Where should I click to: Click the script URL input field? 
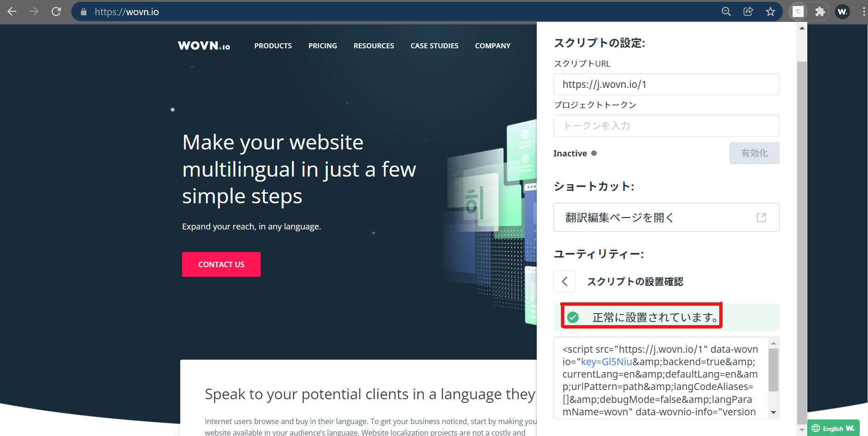click(666, 84)
